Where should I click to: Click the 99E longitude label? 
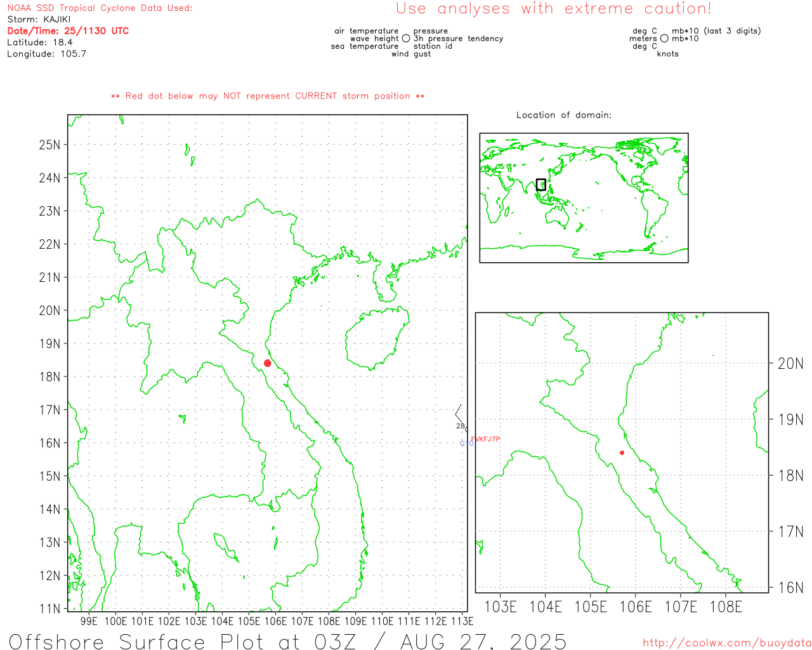pyautogui.click(x=89, y=621)
